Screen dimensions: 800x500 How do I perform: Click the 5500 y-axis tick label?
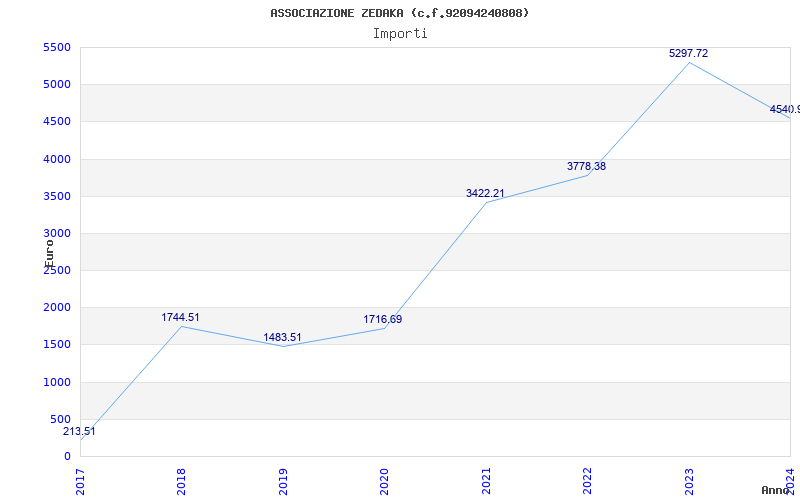tap(57, 47)
